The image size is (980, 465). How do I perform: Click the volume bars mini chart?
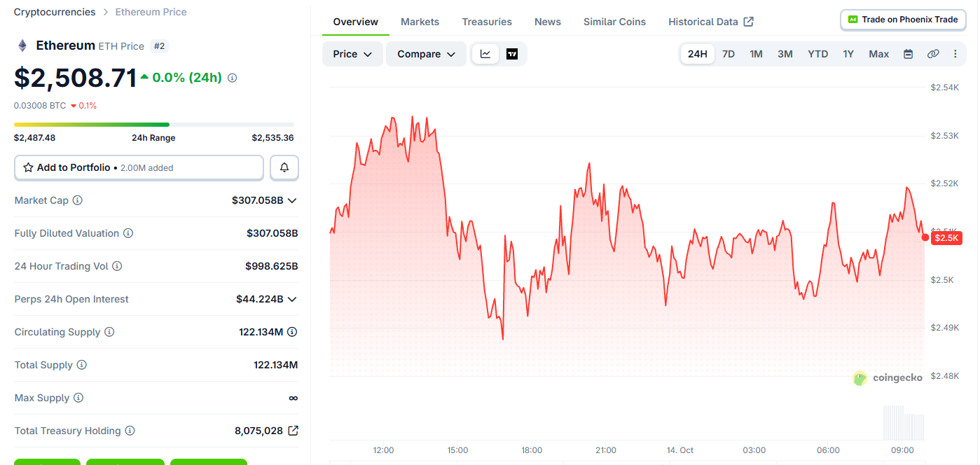point(904,422)
